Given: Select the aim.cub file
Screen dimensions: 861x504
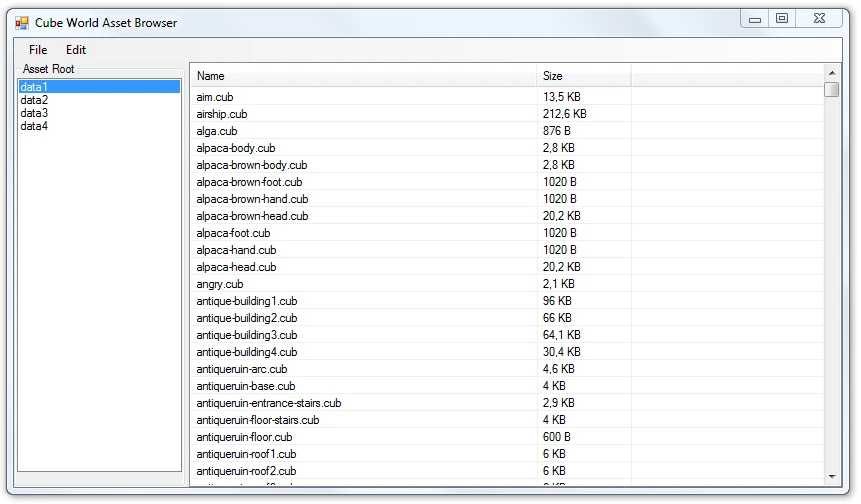Looking at the screenshot, I should 215,97.
